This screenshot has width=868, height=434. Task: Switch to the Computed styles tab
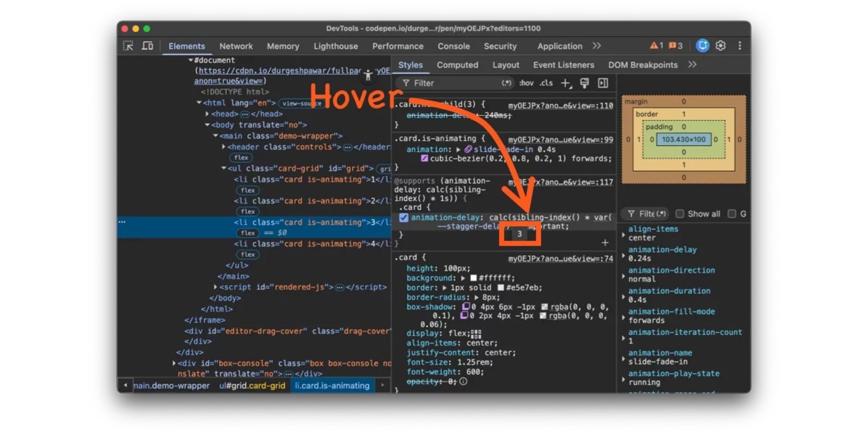[x=457, y=65]
